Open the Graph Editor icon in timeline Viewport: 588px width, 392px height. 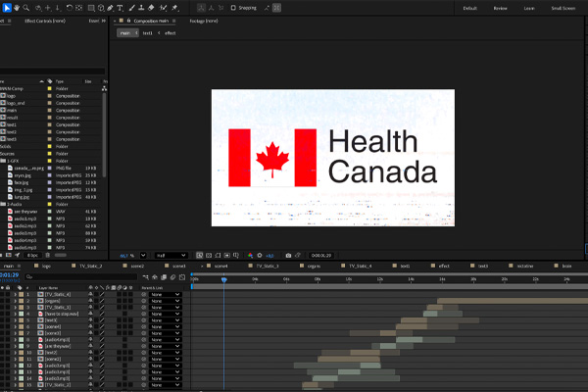(x=182, y=277)
